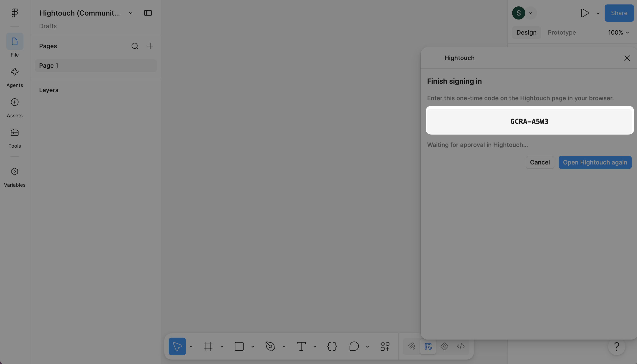Switch to Draw mode
Image resolution: width=637 pixels, height=364 pixels.
click(412, 346)
